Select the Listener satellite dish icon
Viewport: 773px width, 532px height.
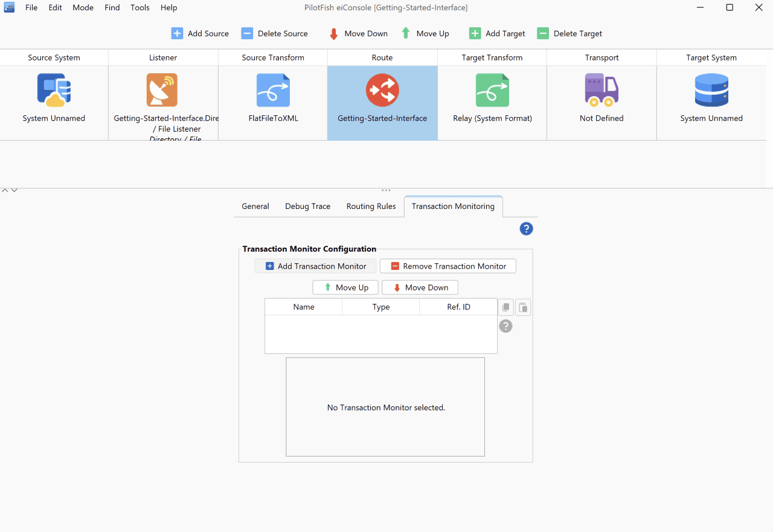162,90
